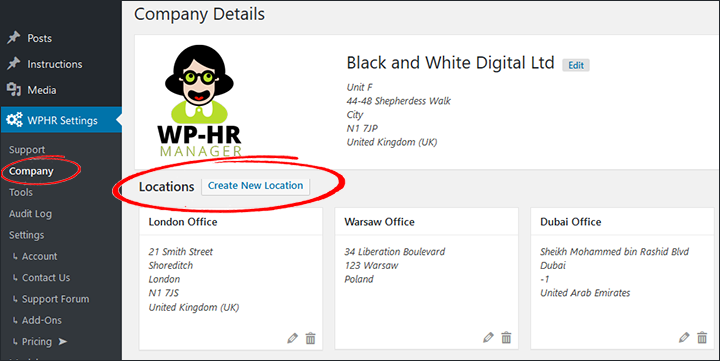Click the Dubai Office card title
Screen dimensions: 720x361
tap(570, 222)
